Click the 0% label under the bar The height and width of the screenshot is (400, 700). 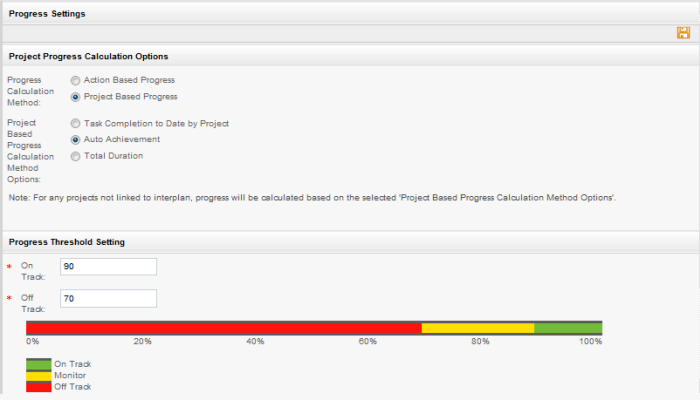pyautogui.click(x=32, y=342)
